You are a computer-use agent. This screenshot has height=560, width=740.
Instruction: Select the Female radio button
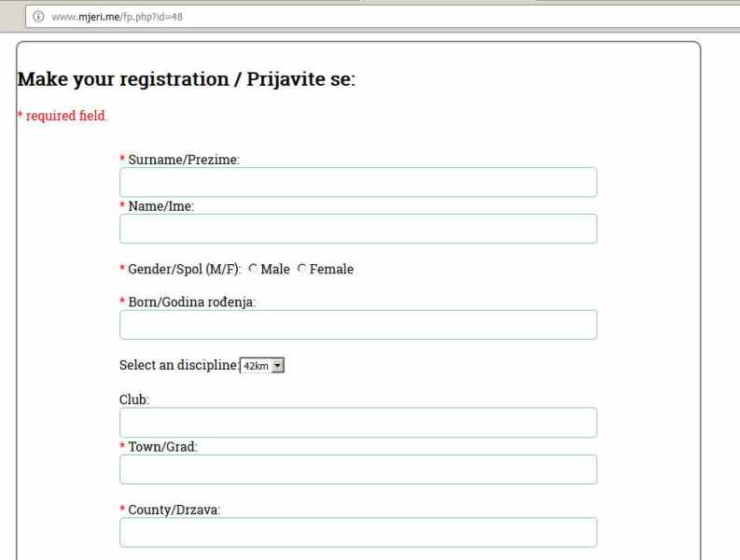coord(301,268)
